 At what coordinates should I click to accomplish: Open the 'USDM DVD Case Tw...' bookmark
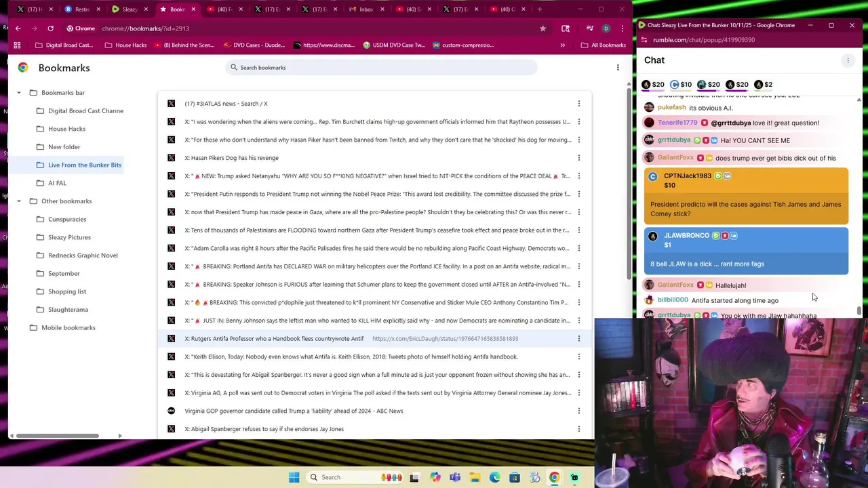pyautogui.click(x=394, y=45)
